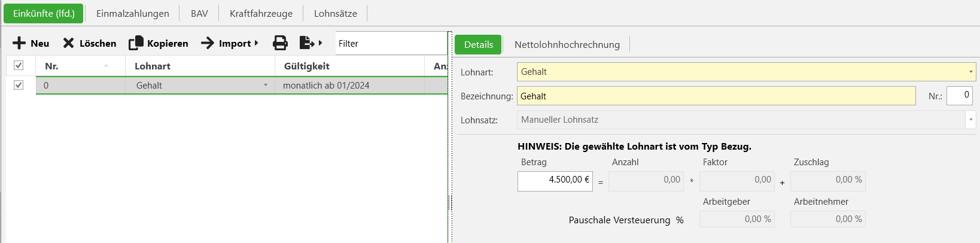Screen dimensions: 980x243
Task: Click the Faktor field
Action: (x=737, y=181)
